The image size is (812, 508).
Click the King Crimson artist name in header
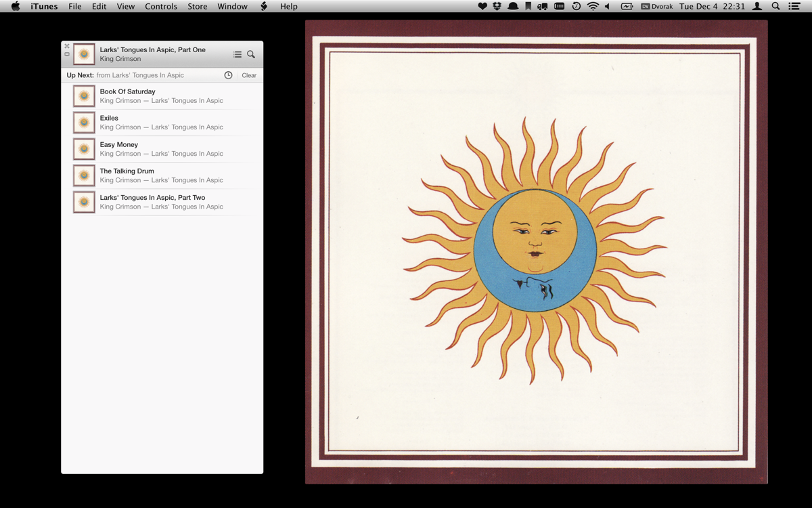click(x=120, y=59)
